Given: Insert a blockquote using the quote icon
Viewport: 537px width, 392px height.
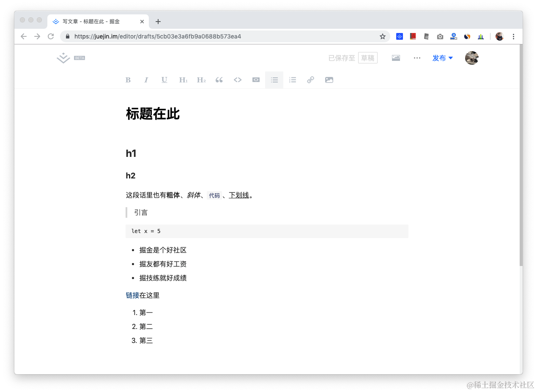Looking at the screenshot, I should pyautogui.click(x=219, y=79).
